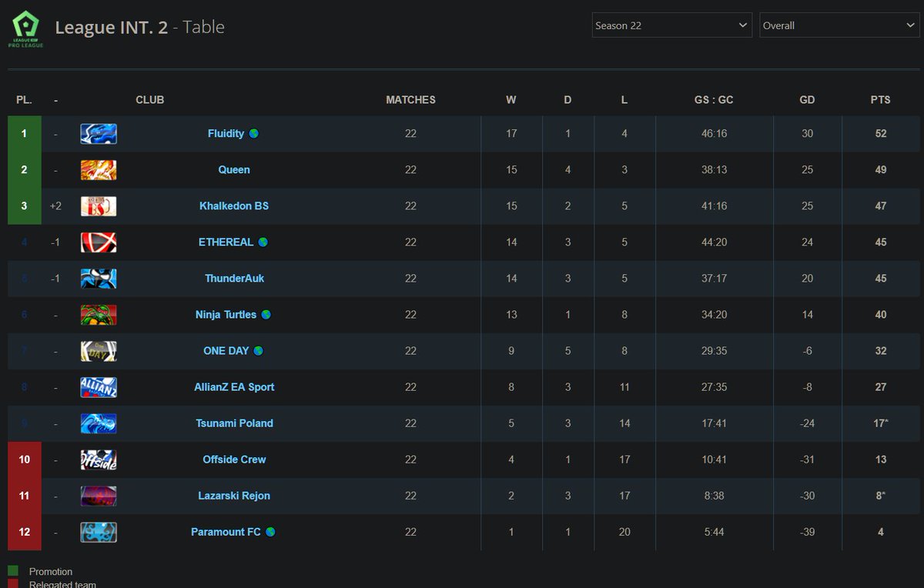Open the ONE DAY club link
The image size is (924, 588).
point(226,351)
